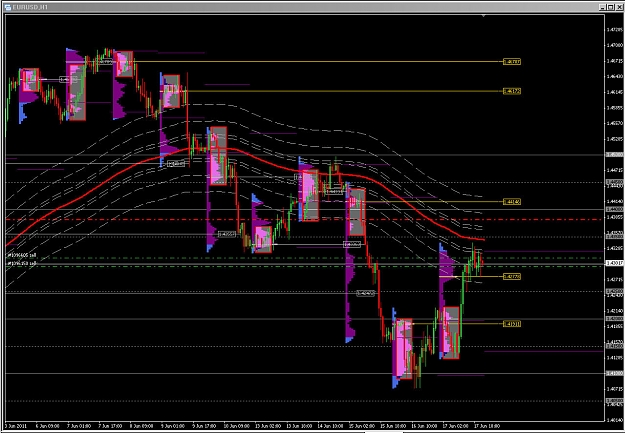Minimize the EURUSD,H1 chart window
The height and width of the screenshot is (433, 625).
603,7
